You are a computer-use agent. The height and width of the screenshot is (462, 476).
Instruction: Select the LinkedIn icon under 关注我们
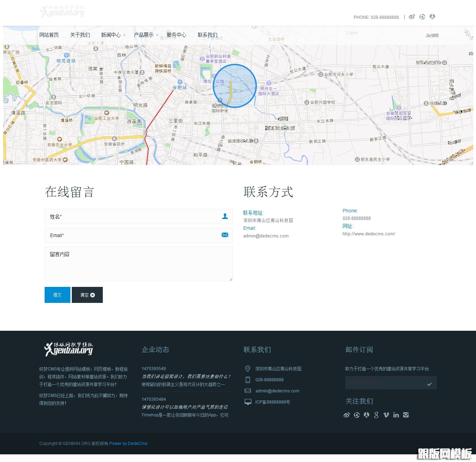click(x=396, y=415)
